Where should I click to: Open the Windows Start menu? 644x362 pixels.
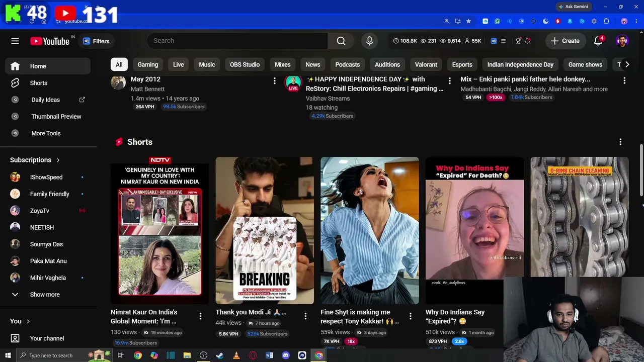point(8,355)
